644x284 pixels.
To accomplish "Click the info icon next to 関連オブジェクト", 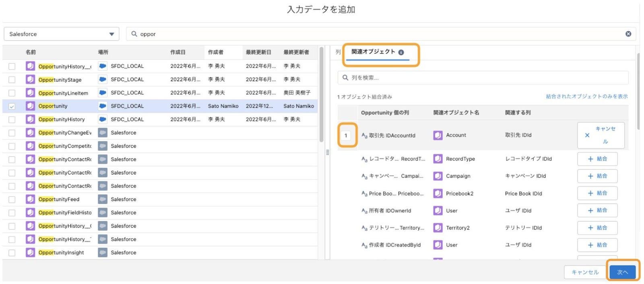I will click(401, 52).
